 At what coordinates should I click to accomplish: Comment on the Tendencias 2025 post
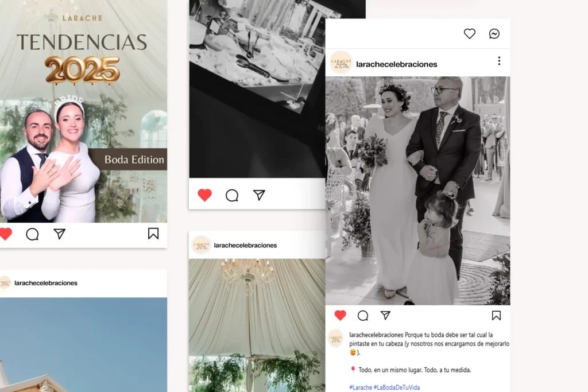pyautogui.click(x=32, y=234)
